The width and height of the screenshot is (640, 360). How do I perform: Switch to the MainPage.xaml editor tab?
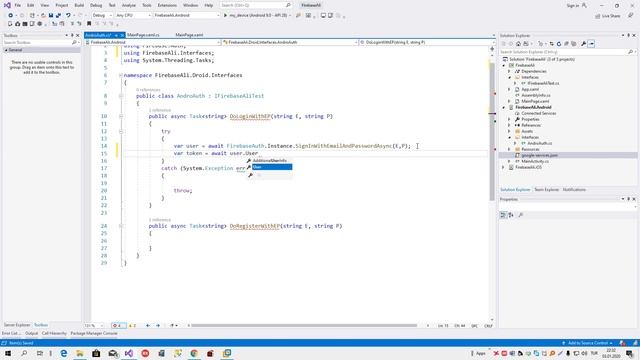(189, 35)
